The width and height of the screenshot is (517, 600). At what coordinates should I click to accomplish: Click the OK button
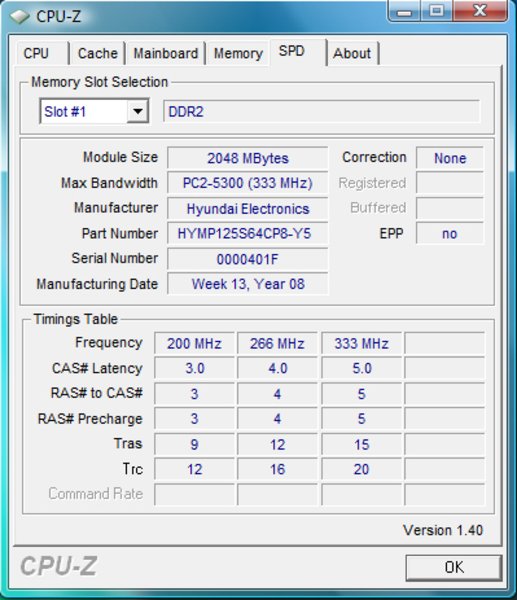pyautogui.click(x=454, y=567)
